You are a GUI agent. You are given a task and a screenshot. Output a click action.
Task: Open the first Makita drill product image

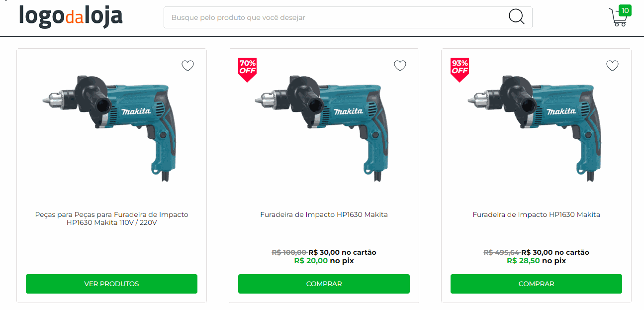click(x=111, y=128)
